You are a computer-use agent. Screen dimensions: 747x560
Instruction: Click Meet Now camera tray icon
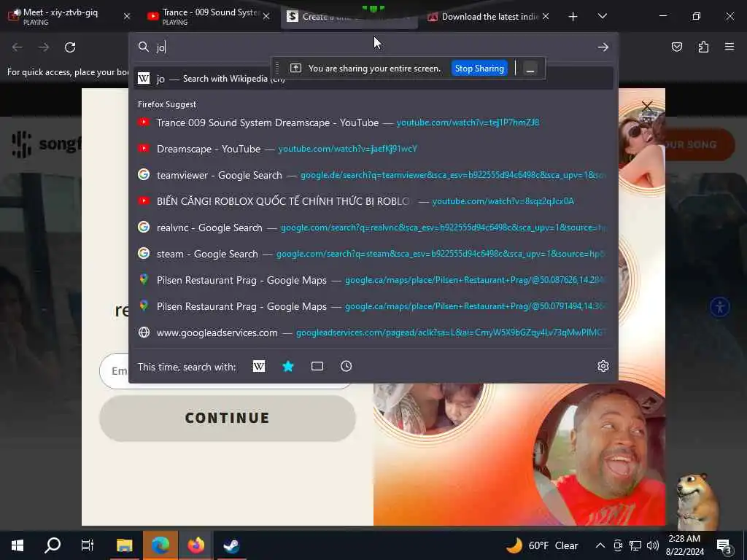(x=618, y=545)
